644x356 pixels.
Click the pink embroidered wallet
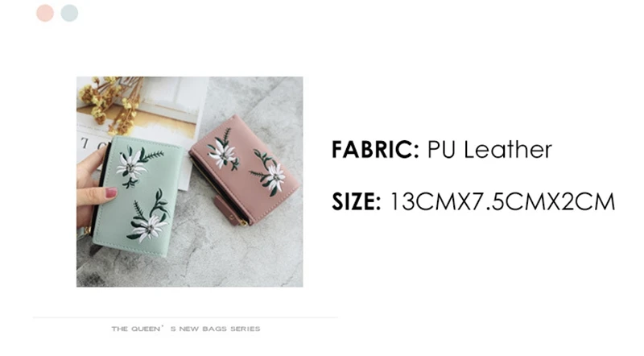(245, 169)
